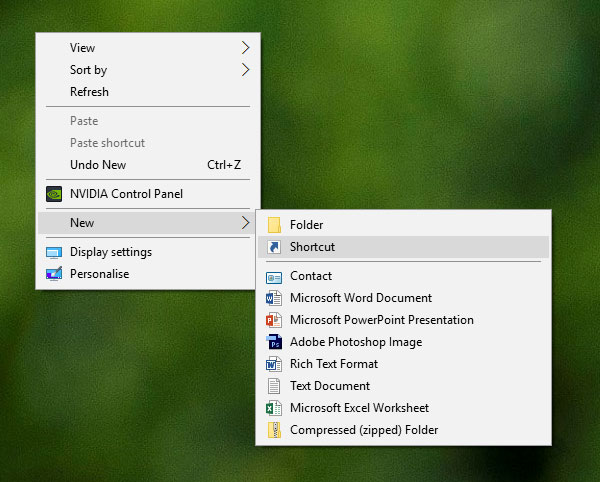Viewport: 600px width, 482px height.
Task: Create a new Microsoft Excel Worksheet
Action: (x=404, y=408)
